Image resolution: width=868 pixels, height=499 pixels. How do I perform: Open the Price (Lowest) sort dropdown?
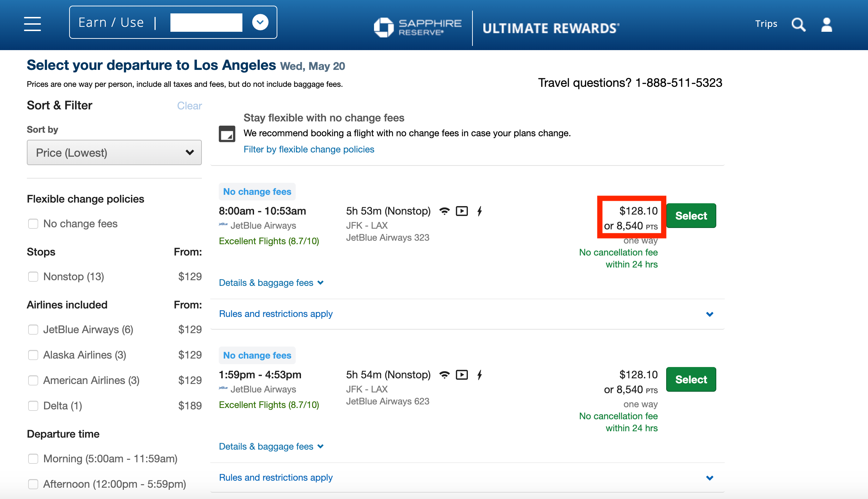pyautogui.click(x=114, y=152)
